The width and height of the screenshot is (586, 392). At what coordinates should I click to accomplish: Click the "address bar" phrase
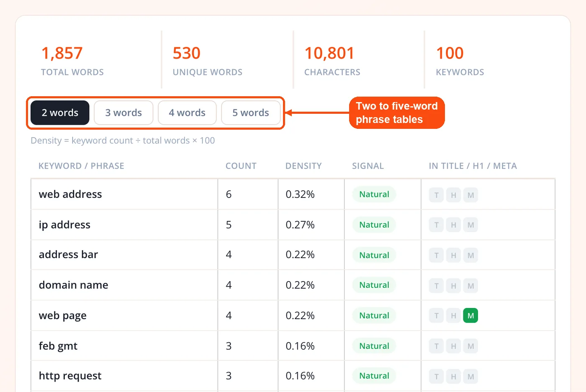(x=68, y=254)
